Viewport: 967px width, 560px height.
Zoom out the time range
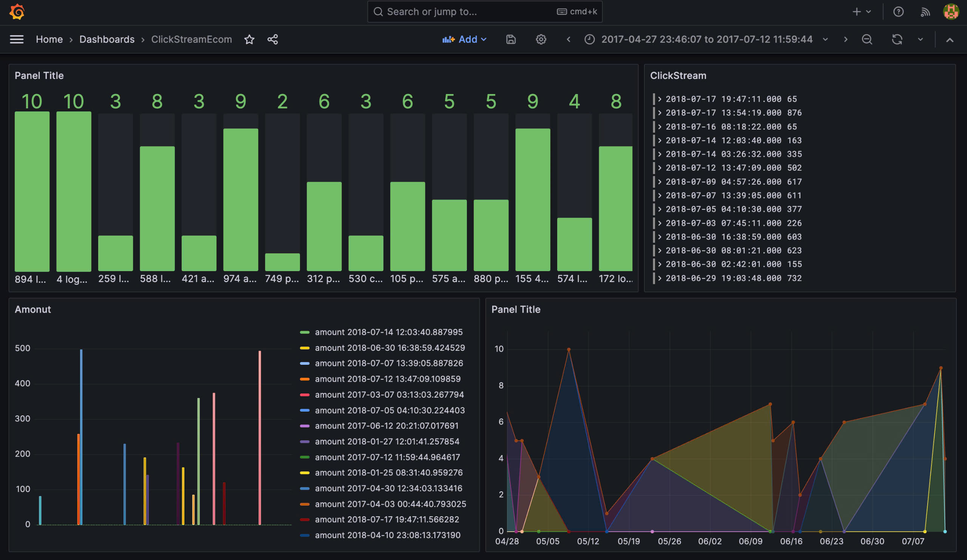coord(867,39)
